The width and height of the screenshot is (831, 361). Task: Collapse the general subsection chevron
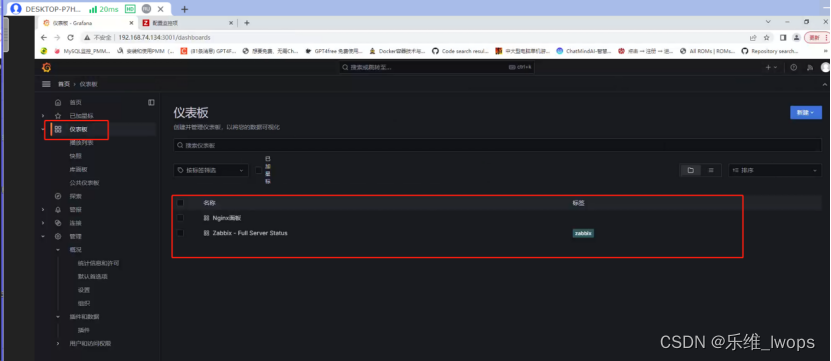58,250
